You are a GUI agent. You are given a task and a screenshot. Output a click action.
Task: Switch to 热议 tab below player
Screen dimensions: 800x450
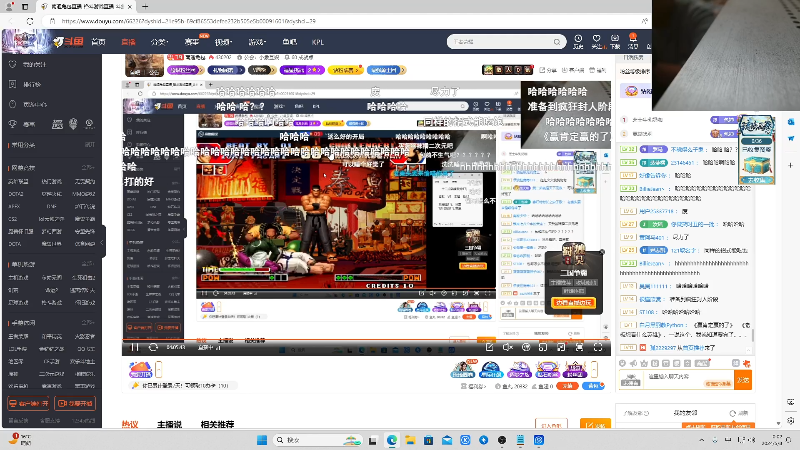point(130,424)
